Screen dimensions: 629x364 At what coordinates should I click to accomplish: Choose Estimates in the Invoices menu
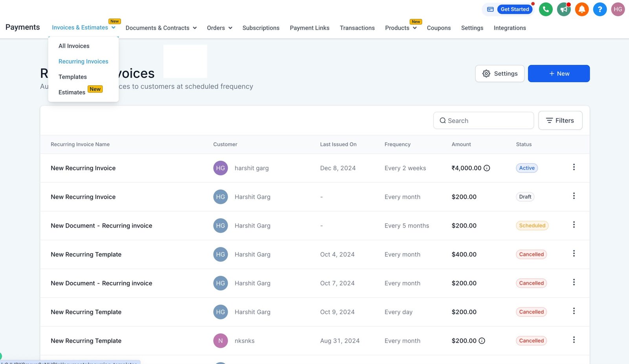tap(72, 92)
